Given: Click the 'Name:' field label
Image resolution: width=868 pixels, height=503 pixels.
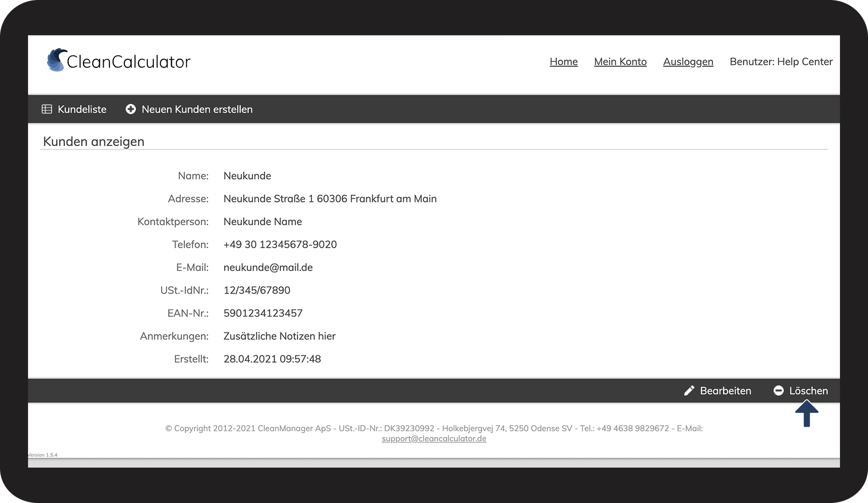Looking at the screenshot, I should tap(193, 176).
